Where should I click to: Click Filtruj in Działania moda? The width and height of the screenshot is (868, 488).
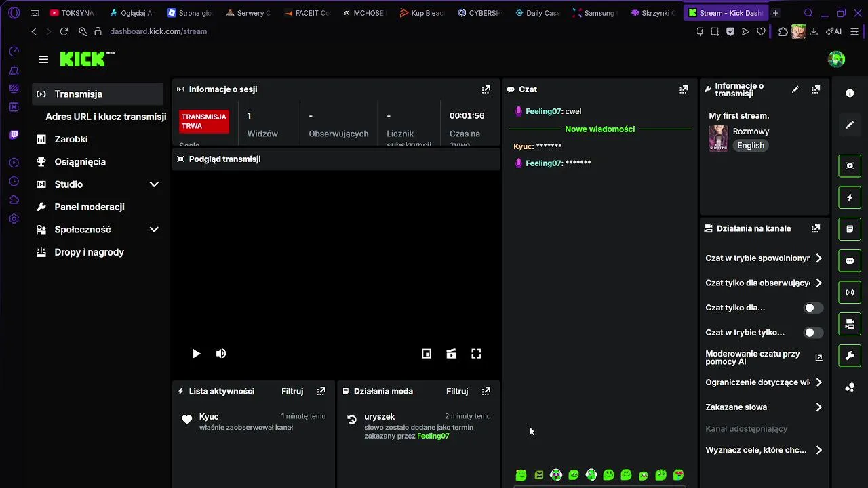click(x=457, y=391)
